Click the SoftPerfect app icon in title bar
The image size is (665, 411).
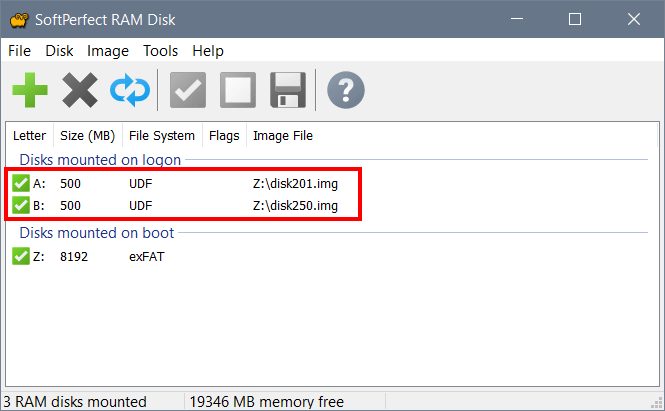19,20
